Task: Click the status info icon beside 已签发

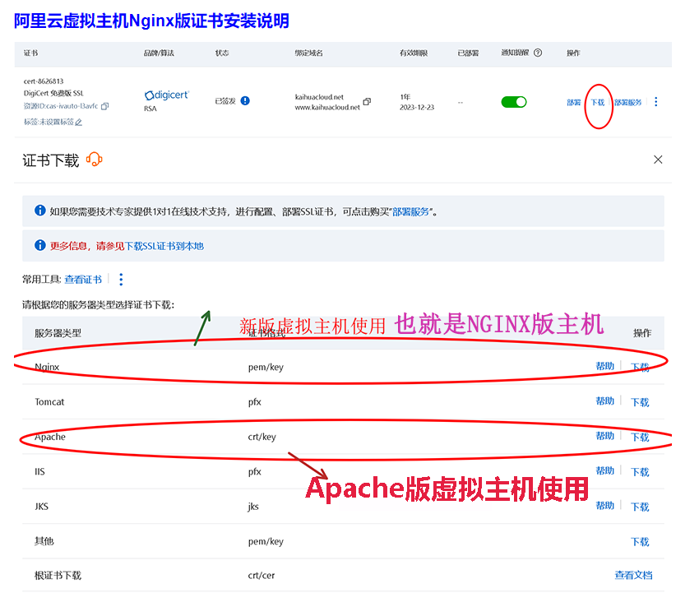Action: (x=245, y=101)
